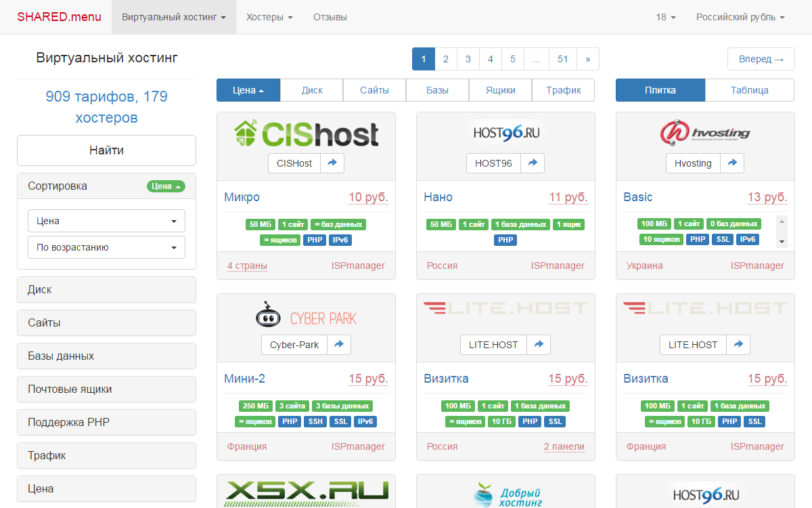Screen dimensions: 812x508
Task: Click the 13 руб. price
Action: click(x=767, y=197)
